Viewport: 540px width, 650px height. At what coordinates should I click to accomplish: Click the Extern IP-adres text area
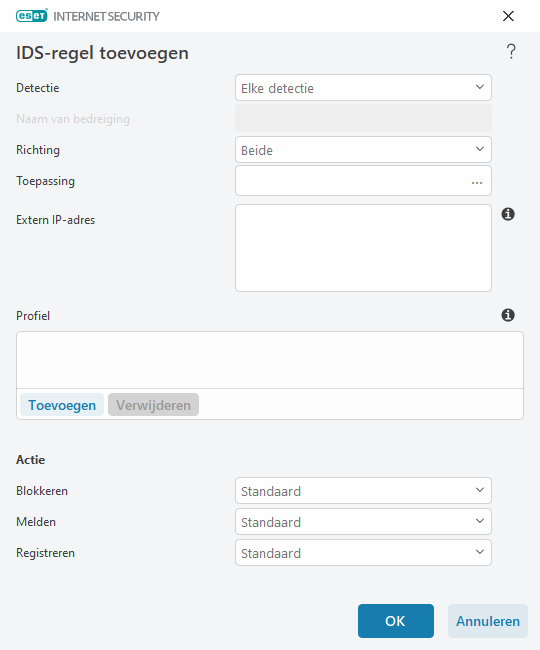click(x=363, y=248)
